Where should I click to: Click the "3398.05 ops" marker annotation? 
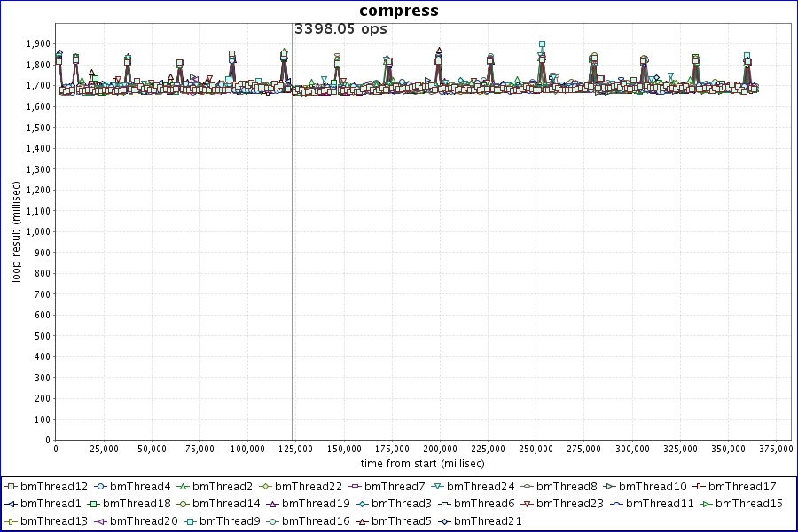click(x=340, y=28)
